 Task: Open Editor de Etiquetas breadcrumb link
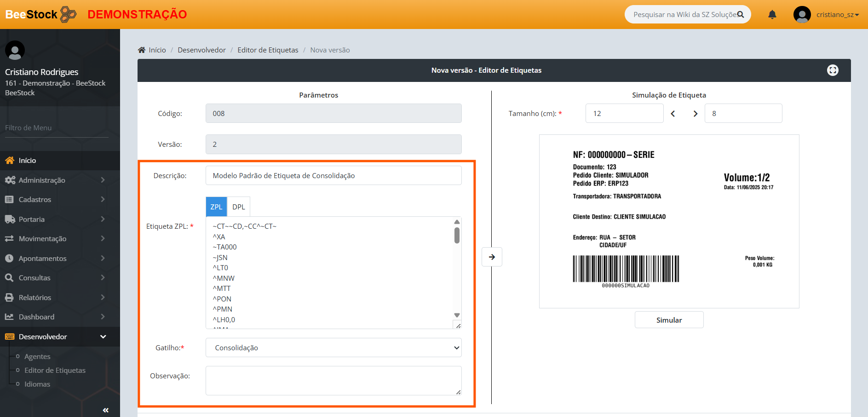[x=268, y=50]
